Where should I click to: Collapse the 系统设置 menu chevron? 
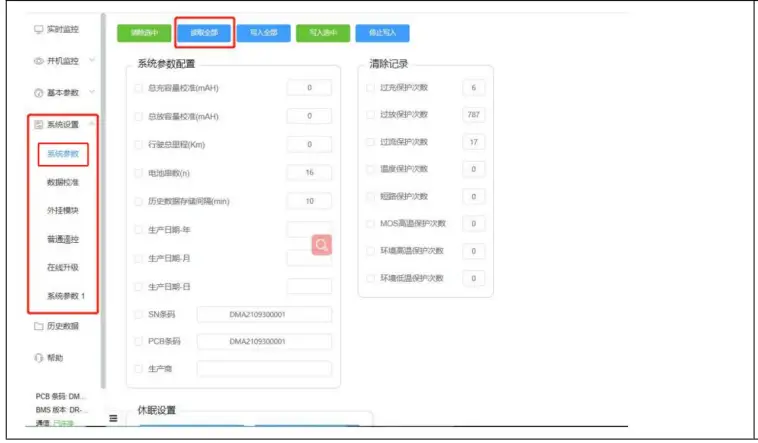92,124
